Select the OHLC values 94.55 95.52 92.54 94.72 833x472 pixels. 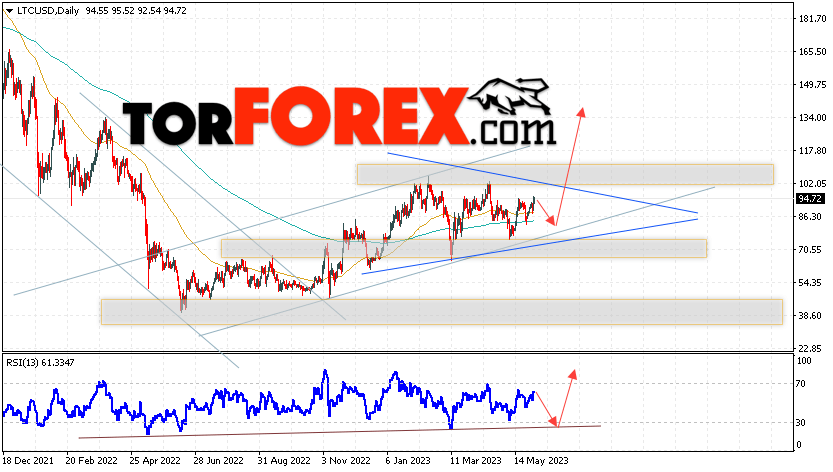click(136, 11)
